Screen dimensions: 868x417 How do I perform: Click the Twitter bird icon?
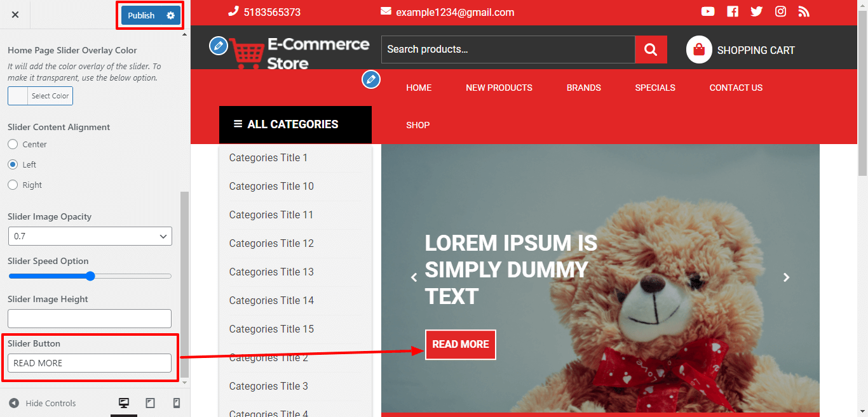pos(756,11)
